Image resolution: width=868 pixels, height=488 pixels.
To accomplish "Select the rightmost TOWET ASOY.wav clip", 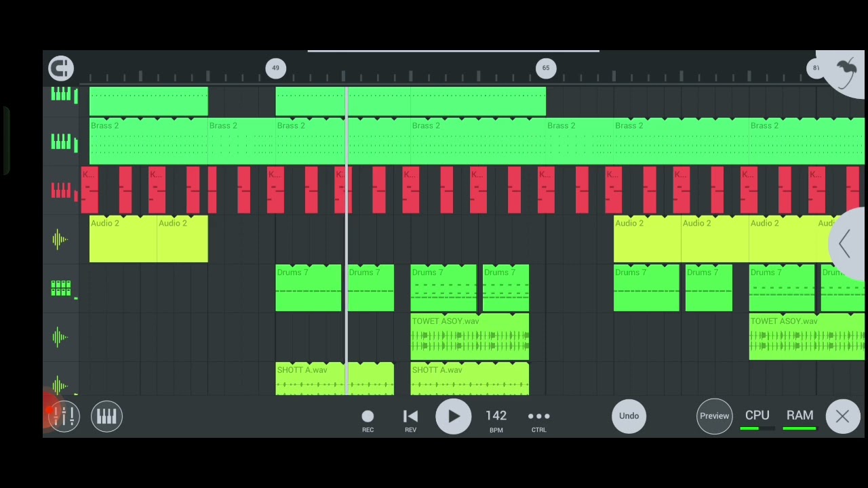I will [x=807, y=337].
